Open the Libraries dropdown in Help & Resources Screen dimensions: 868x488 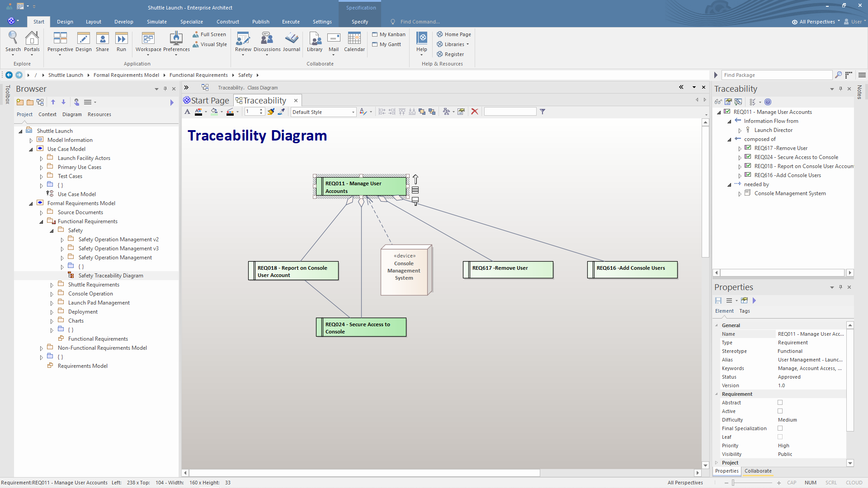(x=453, y=44)
